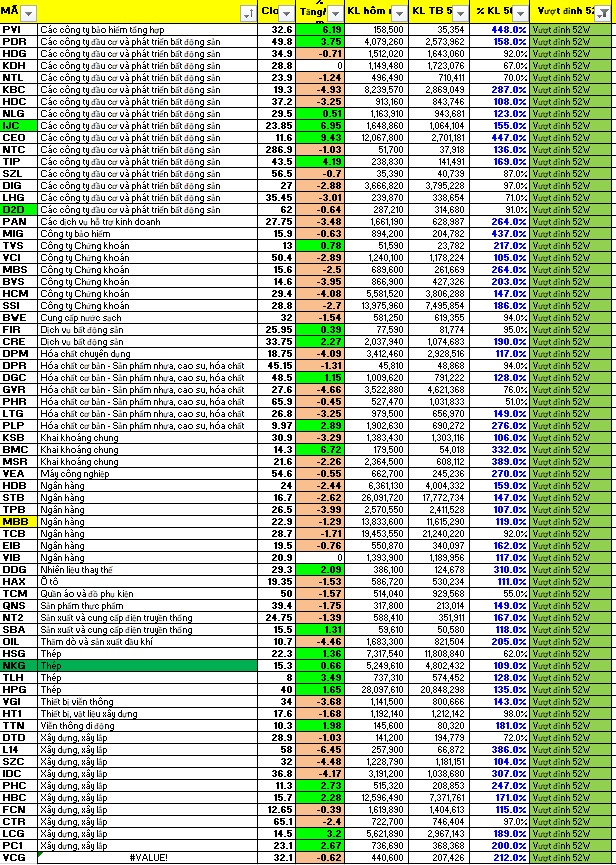Select the 448.0% volume percentage cell

point(510,29)
